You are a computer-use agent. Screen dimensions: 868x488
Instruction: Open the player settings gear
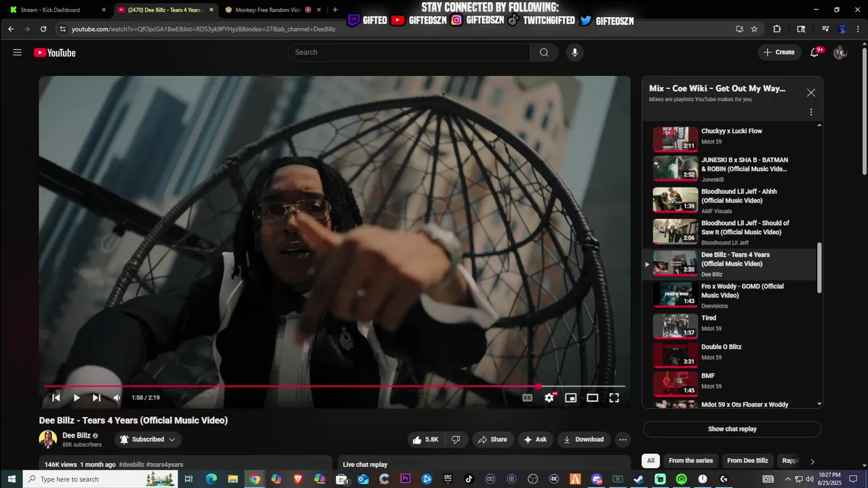point(549,398)
